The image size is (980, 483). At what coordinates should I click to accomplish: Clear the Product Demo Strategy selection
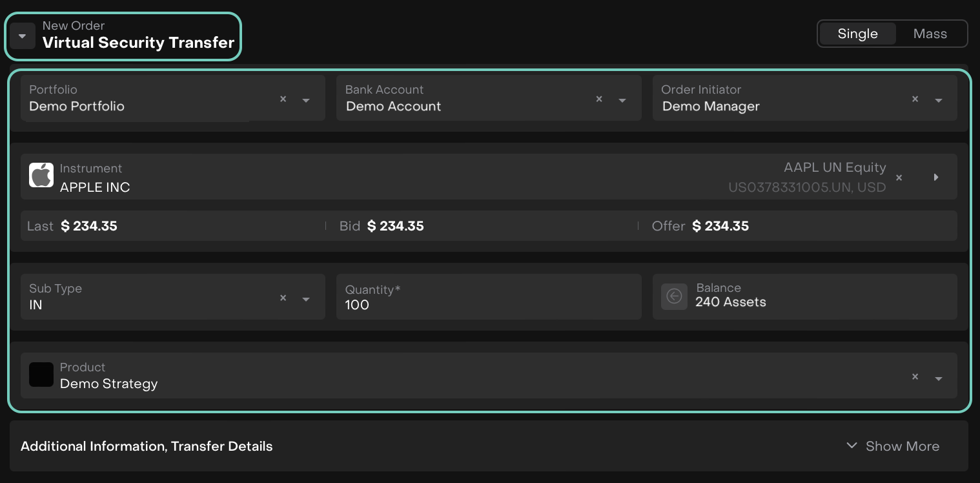pos(915,377)
